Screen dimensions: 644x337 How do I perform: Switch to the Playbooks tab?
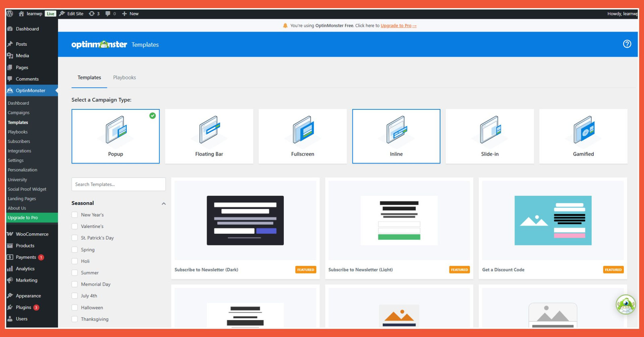124,78
